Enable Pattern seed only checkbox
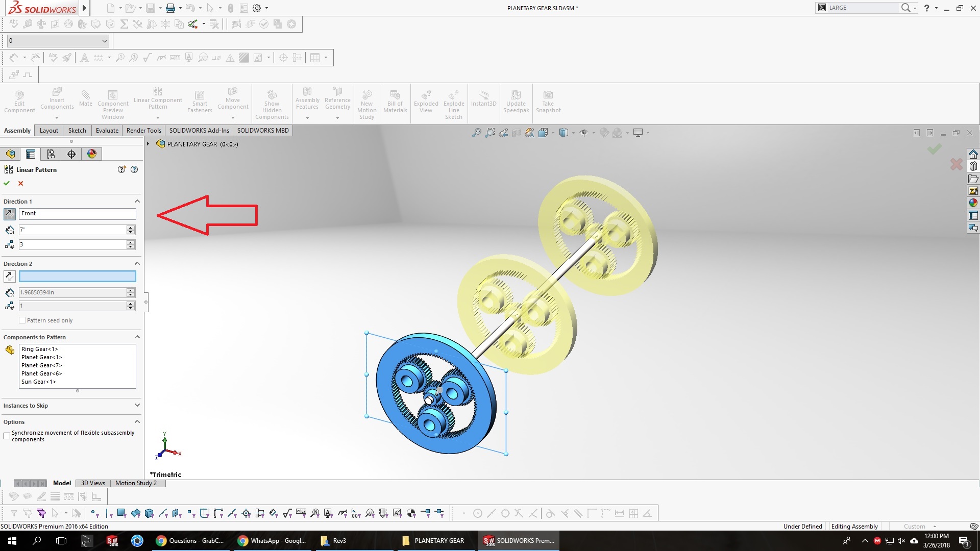 (22, 320)
